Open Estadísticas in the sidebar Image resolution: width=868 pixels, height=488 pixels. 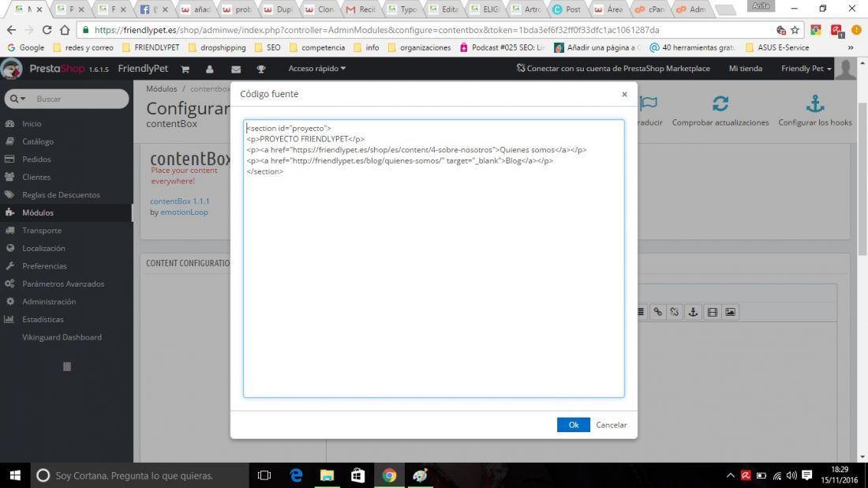(x=43, y=319)
